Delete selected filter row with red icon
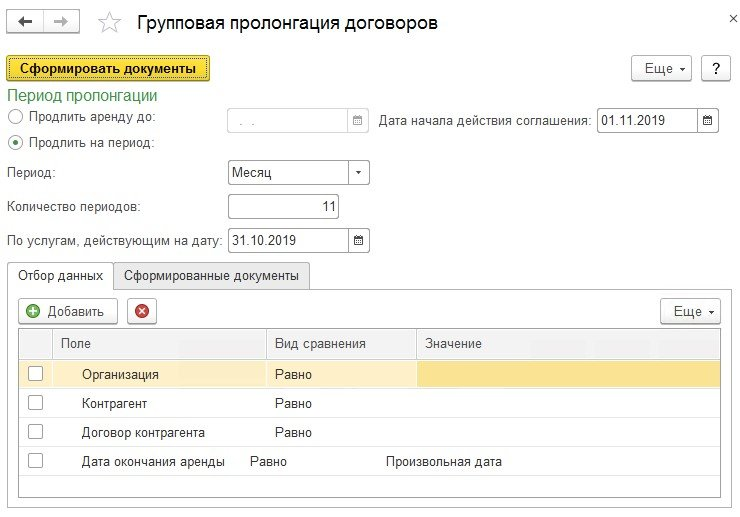 pyautogui.click(x=141, y=311)
